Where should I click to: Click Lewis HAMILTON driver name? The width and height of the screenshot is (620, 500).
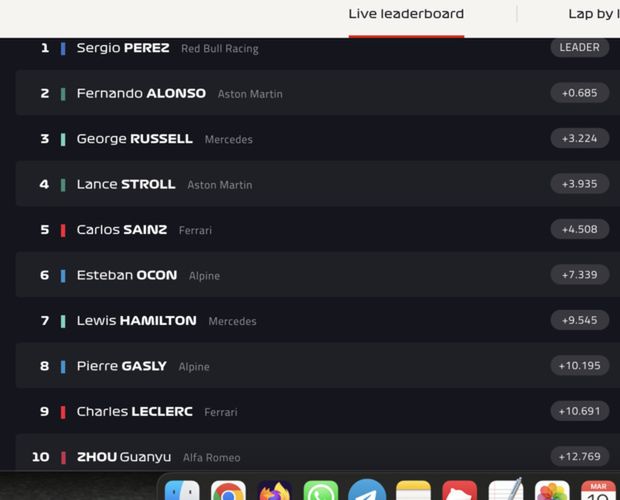click(136, 321)
